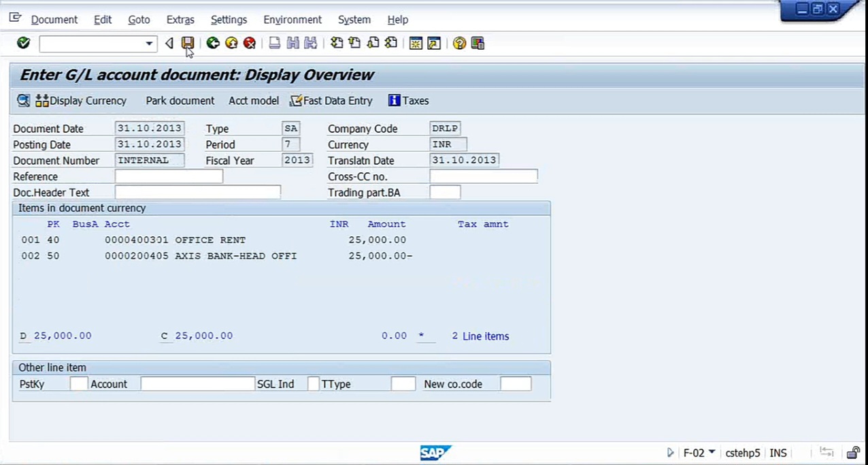Open the Help menu
The image size is (868, 465).
398,20
